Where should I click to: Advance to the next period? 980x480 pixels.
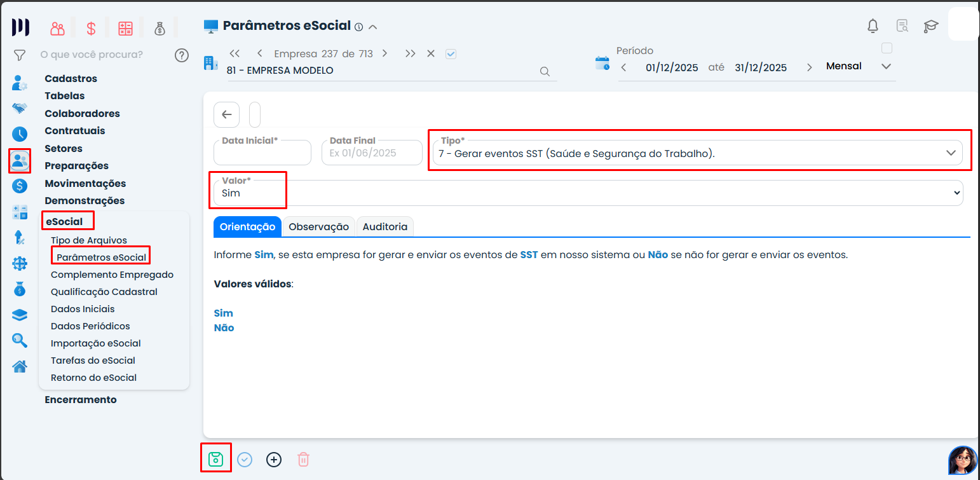coord(809,67)
